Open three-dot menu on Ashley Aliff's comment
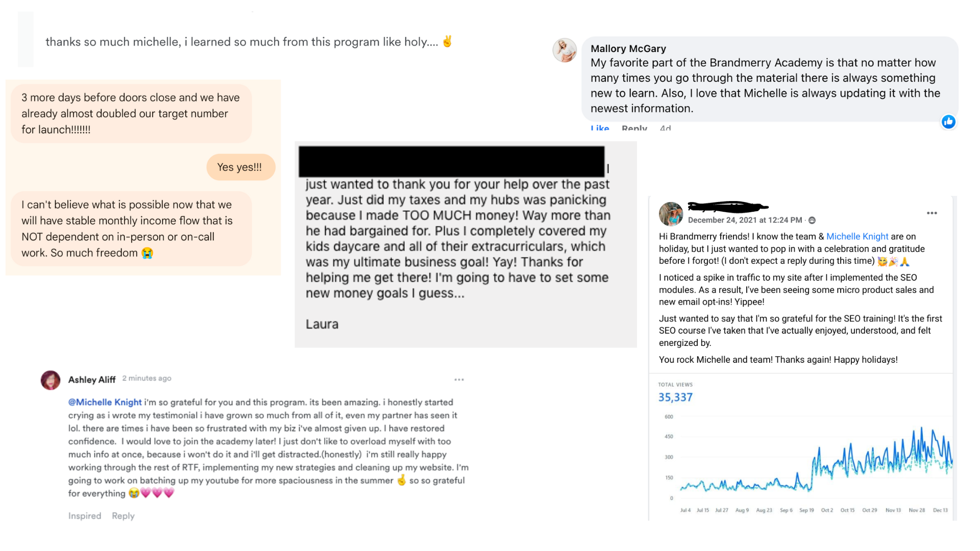The width and height of the screenshot is (980, 551). (459, 380)
